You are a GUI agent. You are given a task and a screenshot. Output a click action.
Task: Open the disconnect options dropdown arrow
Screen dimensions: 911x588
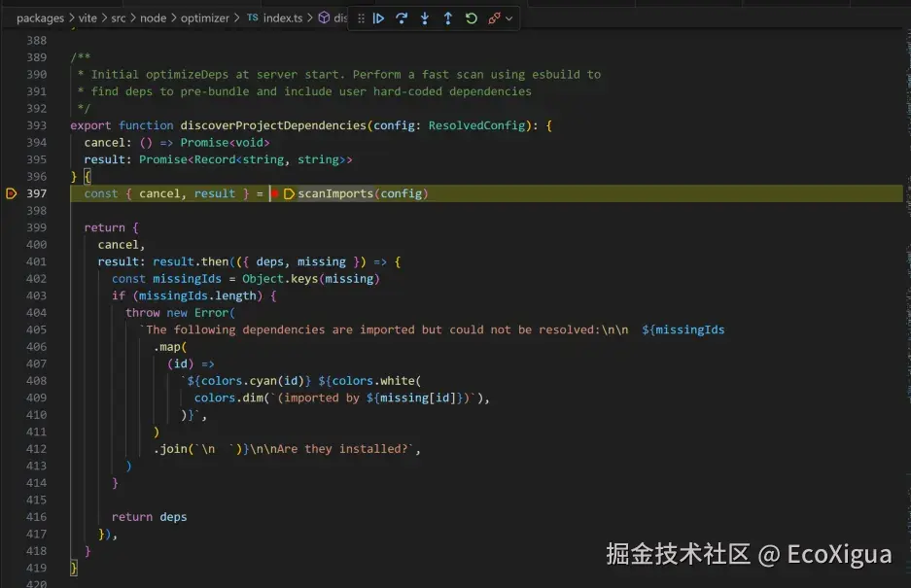(x=508, y=18)
